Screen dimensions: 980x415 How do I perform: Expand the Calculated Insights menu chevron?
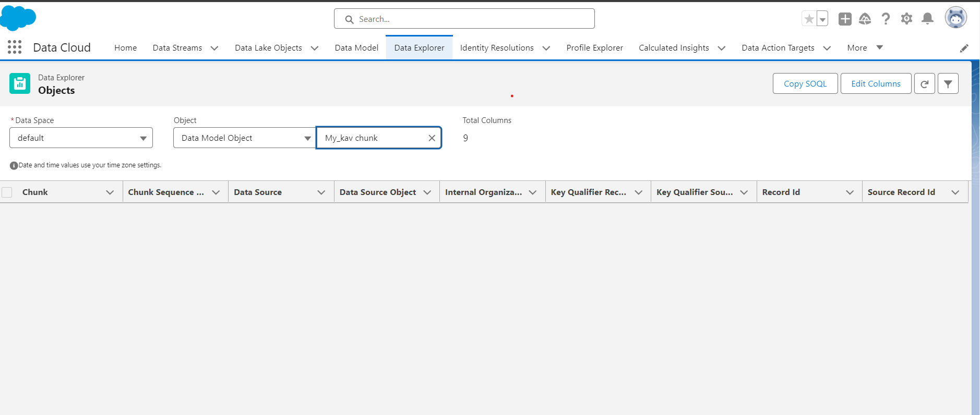point(722,48)
